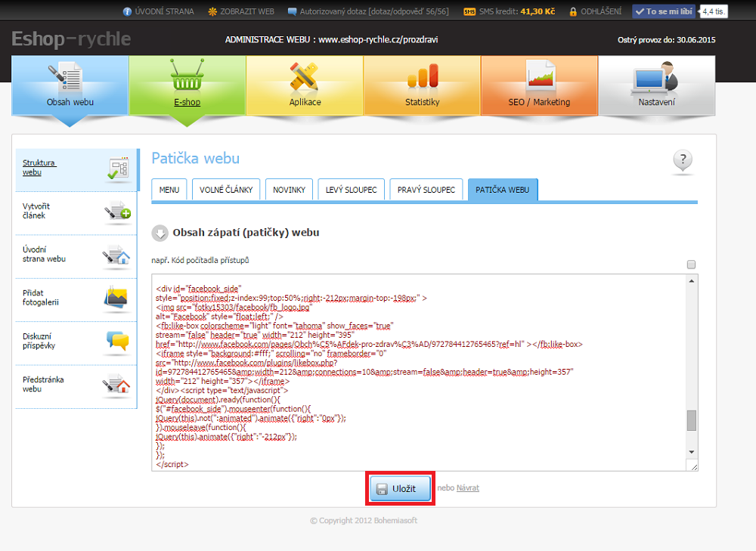The height and width of the screenshot is (551, 756).
Task: Toggle the checkbox above the code editor
Action: tap(691, 265)
